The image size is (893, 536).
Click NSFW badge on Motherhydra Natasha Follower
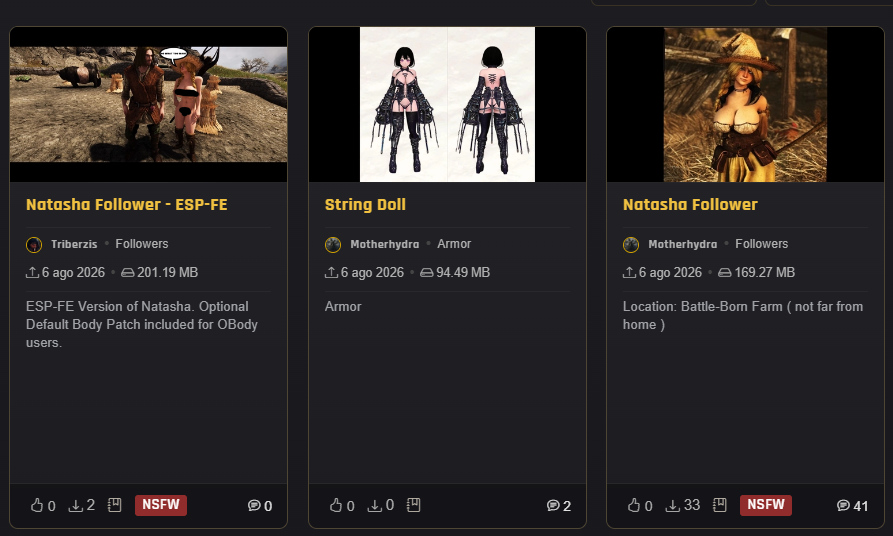(765, 505)
